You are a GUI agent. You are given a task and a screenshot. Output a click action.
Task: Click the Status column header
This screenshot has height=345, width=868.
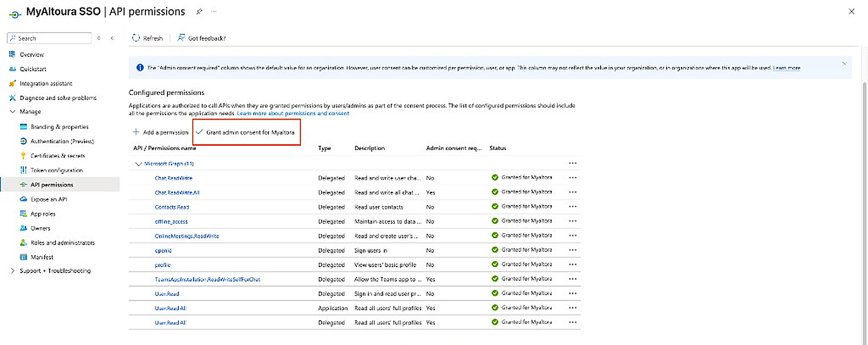(498, 148)
